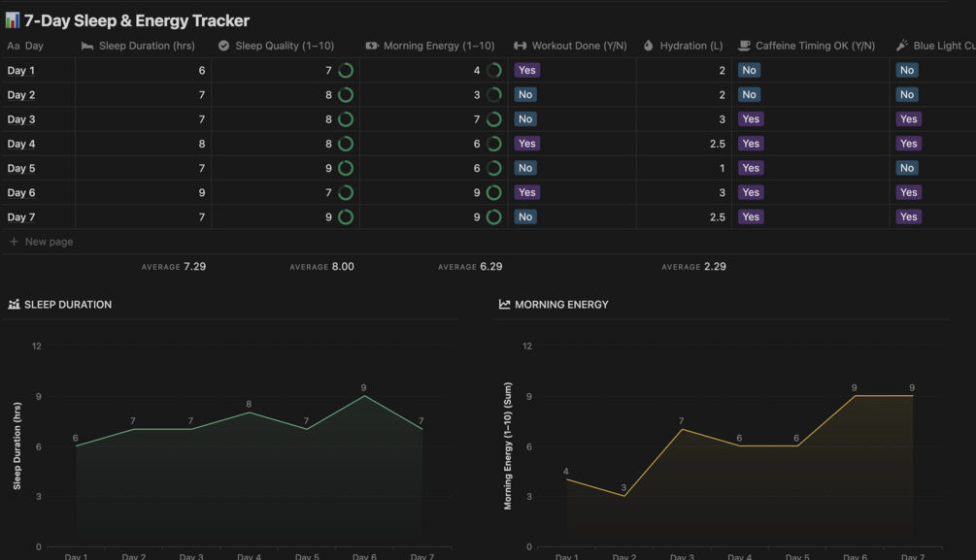Click Day 4 Hydration cell showing 2.5

coord(684,144)
